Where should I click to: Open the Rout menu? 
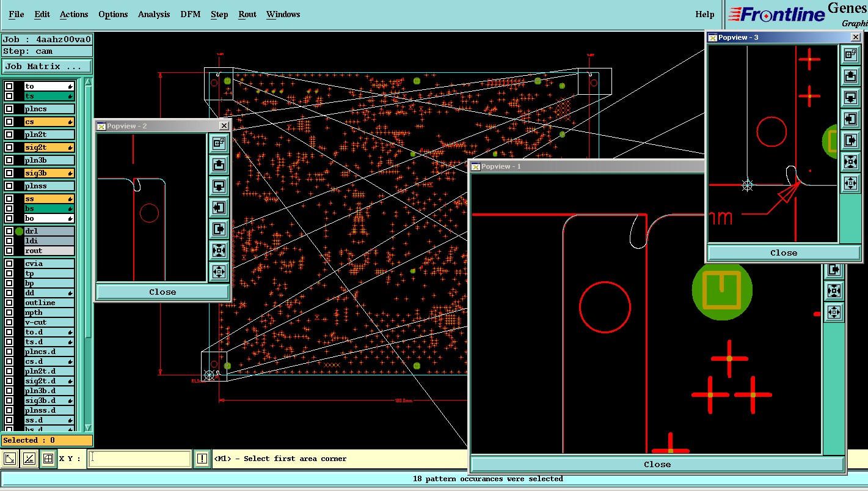247,14
